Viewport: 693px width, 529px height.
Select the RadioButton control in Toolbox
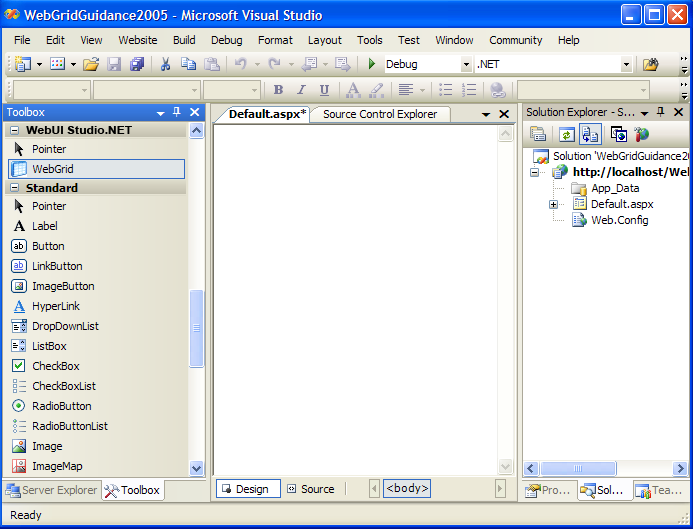click(61, 406)
